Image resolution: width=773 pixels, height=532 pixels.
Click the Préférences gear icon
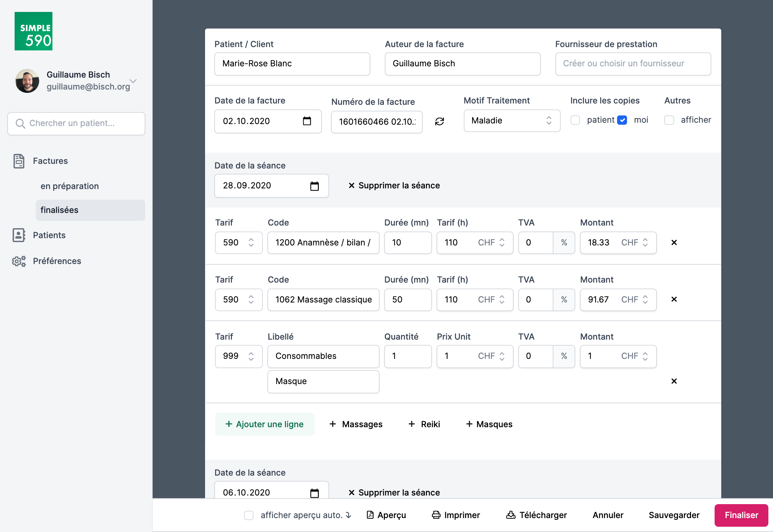pyautogui.click(x=19, y=261)
